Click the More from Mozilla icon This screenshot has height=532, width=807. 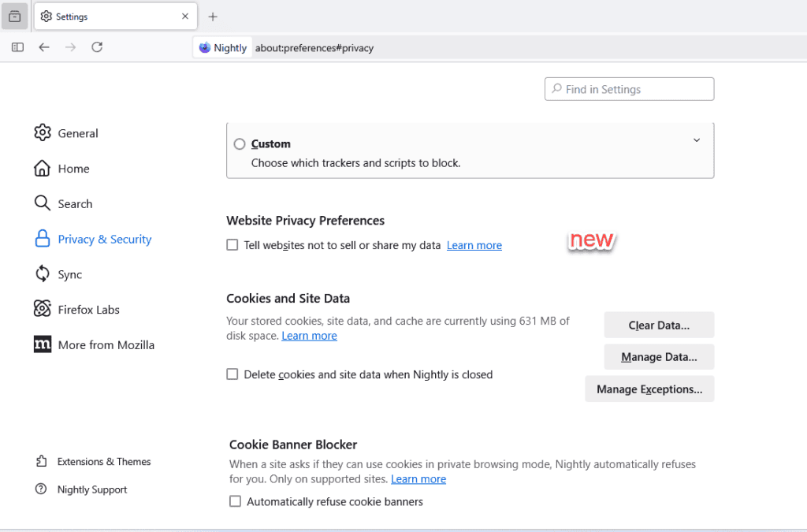coord(43,344)
